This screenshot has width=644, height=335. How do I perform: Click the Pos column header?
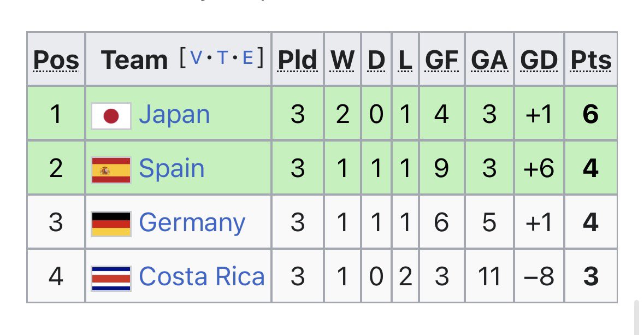click(56, 61)
